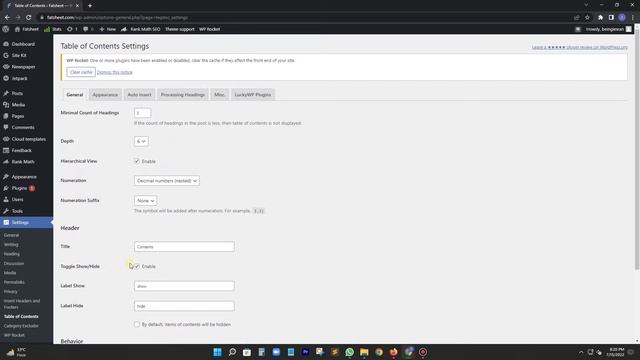This screenshot has width=640, height=360.
Task: Switch to the Auto Insert tab
Action: tap(139, 95)
